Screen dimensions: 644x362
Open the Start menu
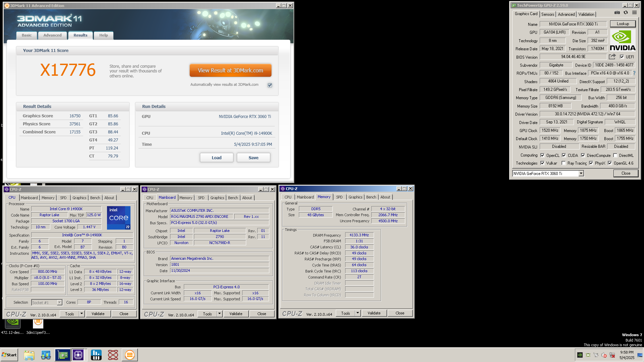coord(9,355)
